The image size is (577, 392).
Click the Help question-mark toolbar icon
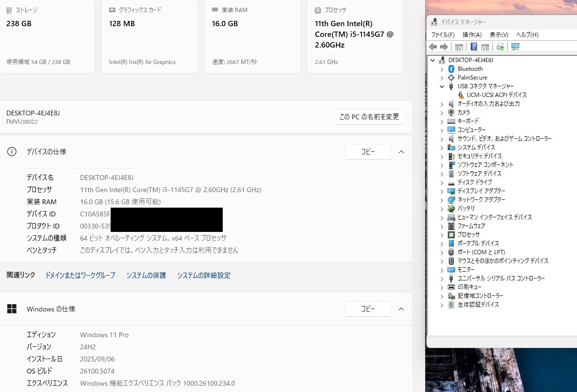(474, 47)
